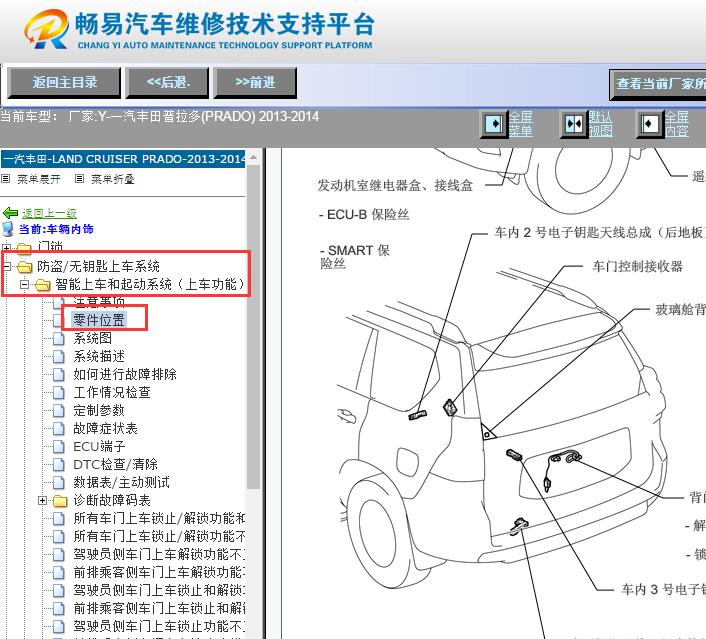Open 如何进行故障排除 page
This screenshot has width=706, height=639.
point(125,374)
